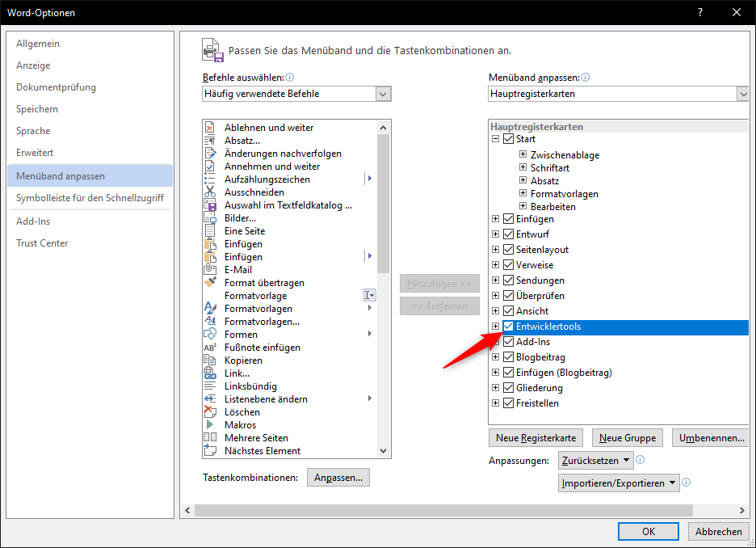Select the Löschen command icon
The height and width of the screenshot is (548, 756).
coord(210,412)
